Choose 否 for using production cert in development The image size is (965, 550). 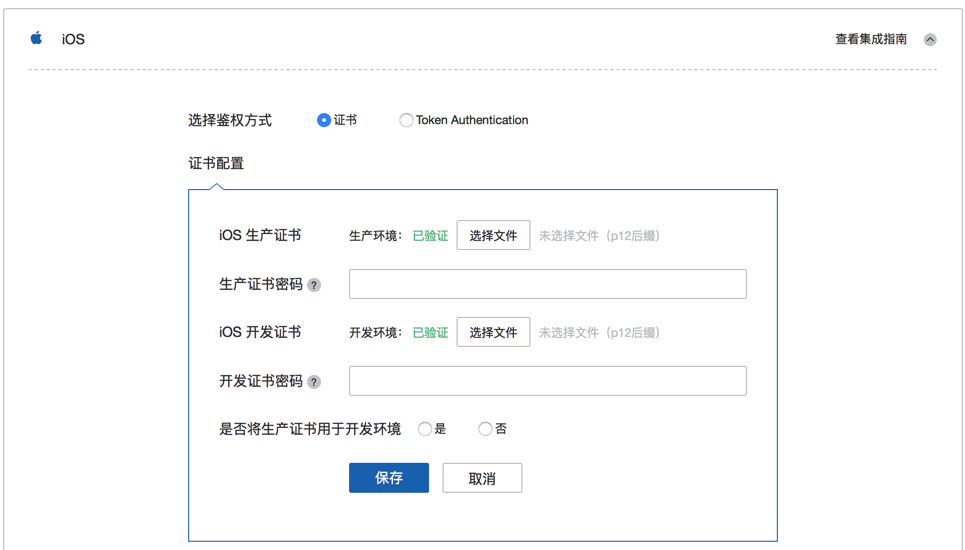coord(485,429)
